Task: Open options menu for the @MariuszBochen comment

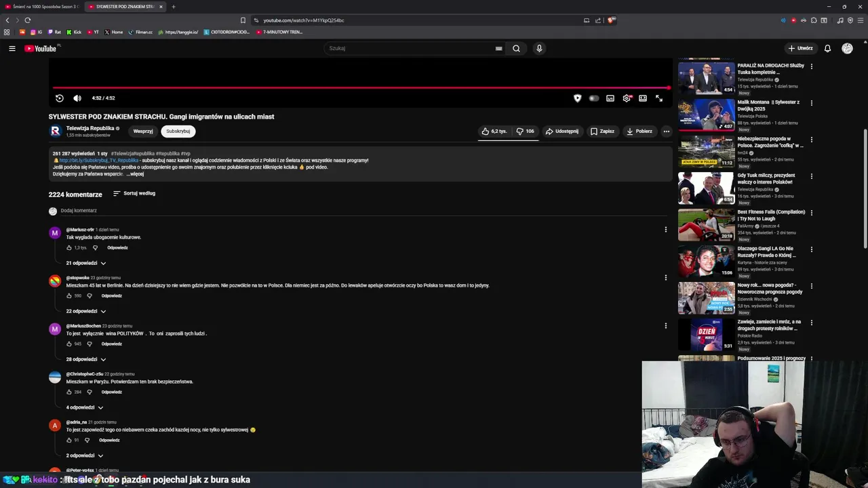Action: tap(665, 326)
